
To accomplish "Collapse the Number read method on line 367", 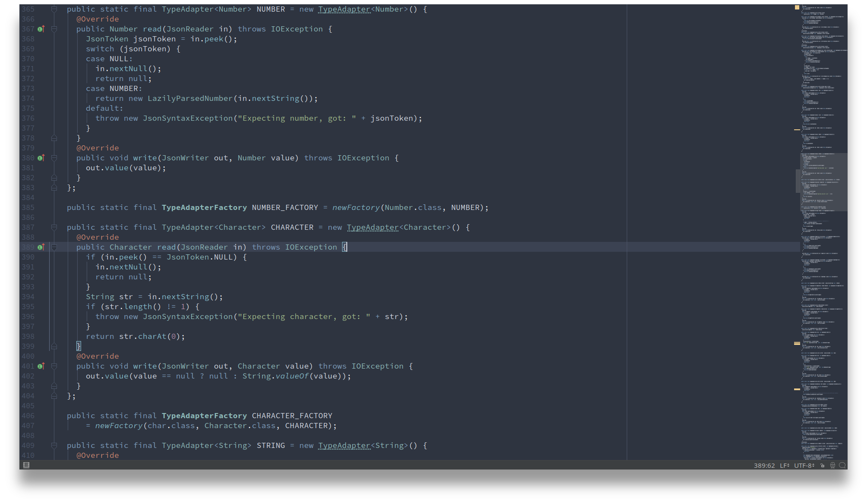I will 54,29.
